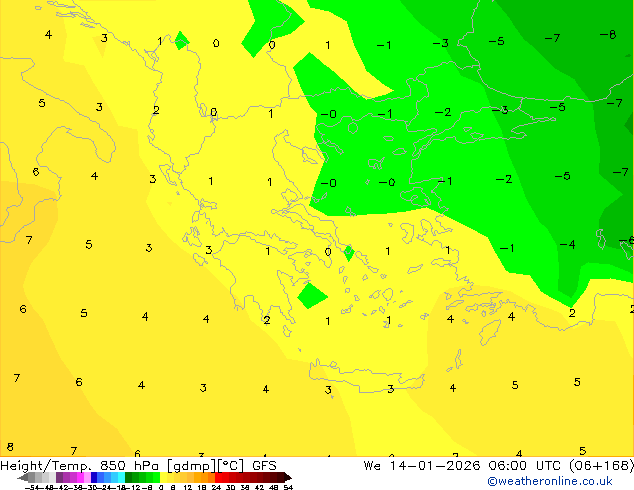Open the weatheronline.co.uk copyright link
Image resolution: width=634 pixels, height=490 pixels.
pos(549,481)
